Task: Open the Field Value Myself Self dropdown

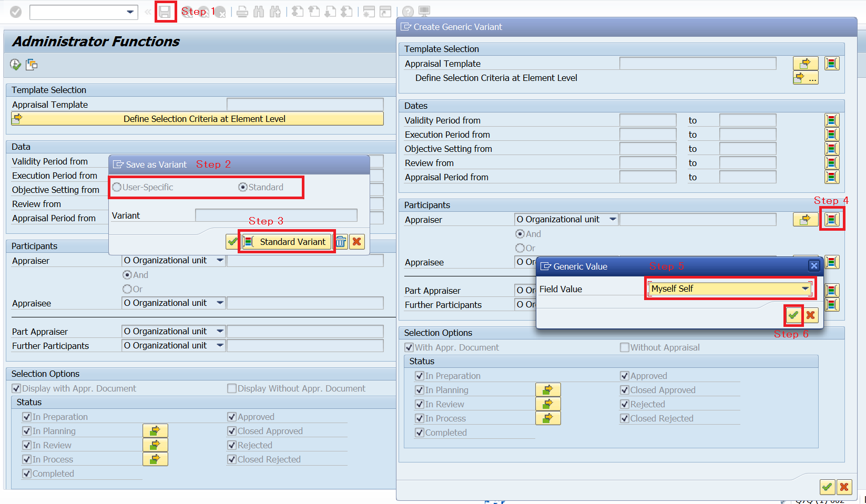Action: (x=806, y=289)
